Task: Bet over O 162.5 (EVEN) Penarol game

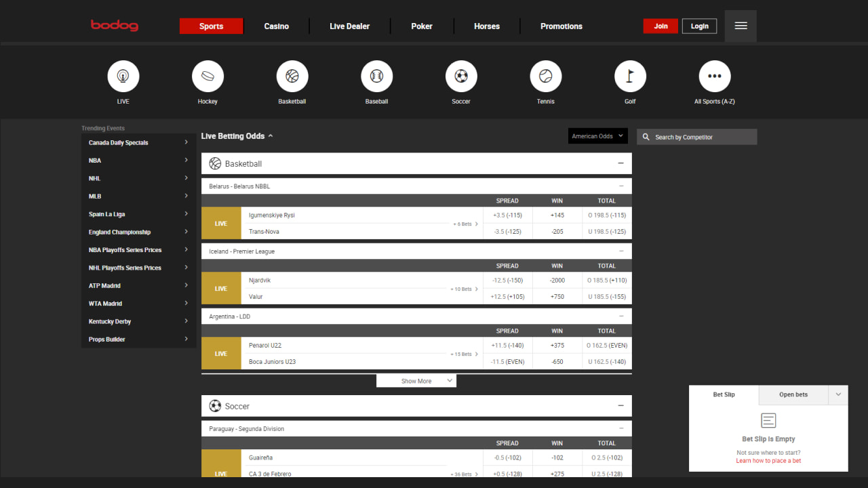Action: point(607,345)
